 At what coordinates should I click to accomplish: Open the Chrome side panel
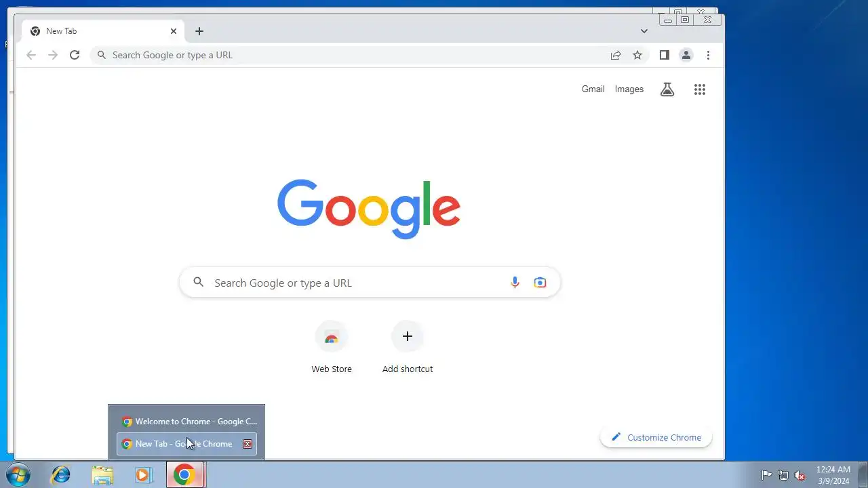[665, 55]
